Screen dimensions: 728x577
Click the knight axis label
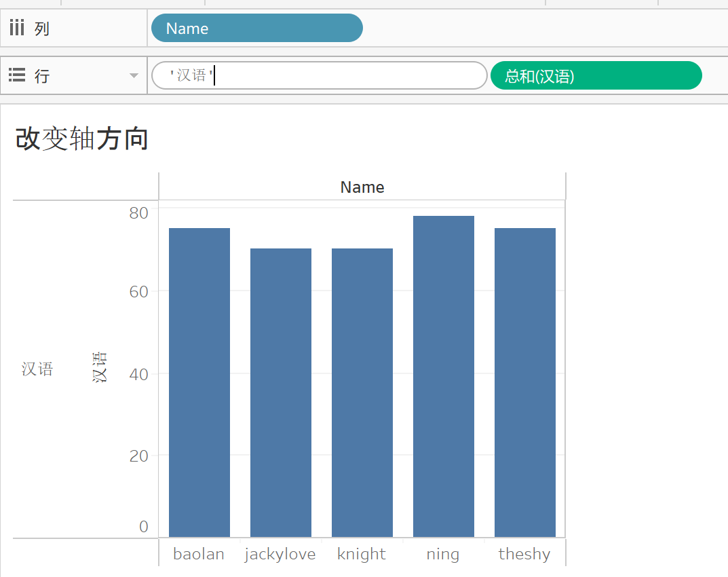coord(361,554)
